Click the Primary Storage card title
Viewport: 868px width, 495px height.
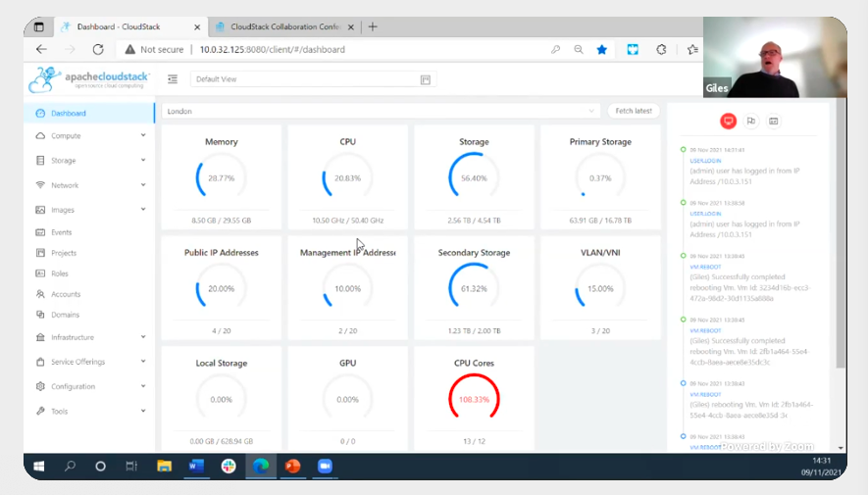coord(600,141)
